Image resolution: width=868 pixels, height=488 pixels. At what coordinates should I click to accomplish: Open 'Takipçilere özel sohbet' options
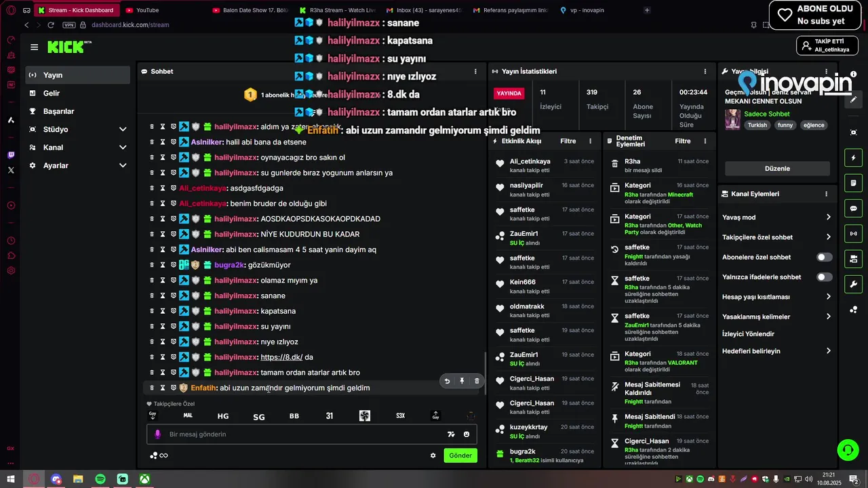tap(776, 237)
